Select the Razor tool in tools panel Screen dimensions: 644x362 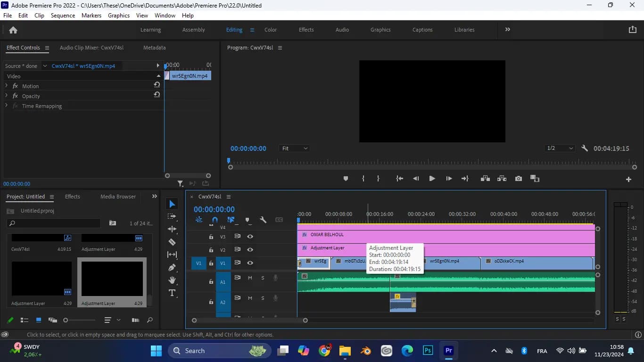172,242
